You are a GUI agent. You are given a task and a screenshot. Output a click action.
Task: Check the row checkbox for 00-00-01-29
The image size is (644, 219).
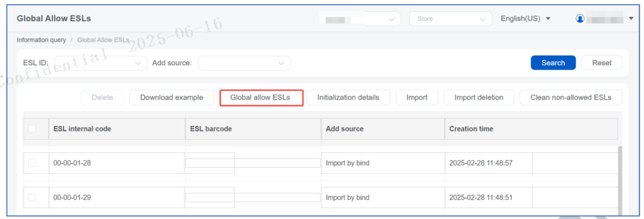pos(32,197)
